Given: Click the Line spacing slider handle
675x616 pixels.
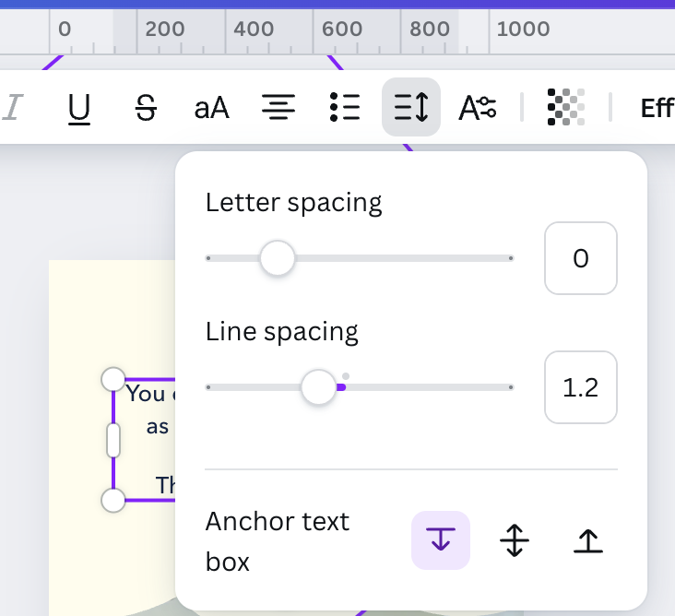Looking at the screenshot, I should click(x=319, y=387).
